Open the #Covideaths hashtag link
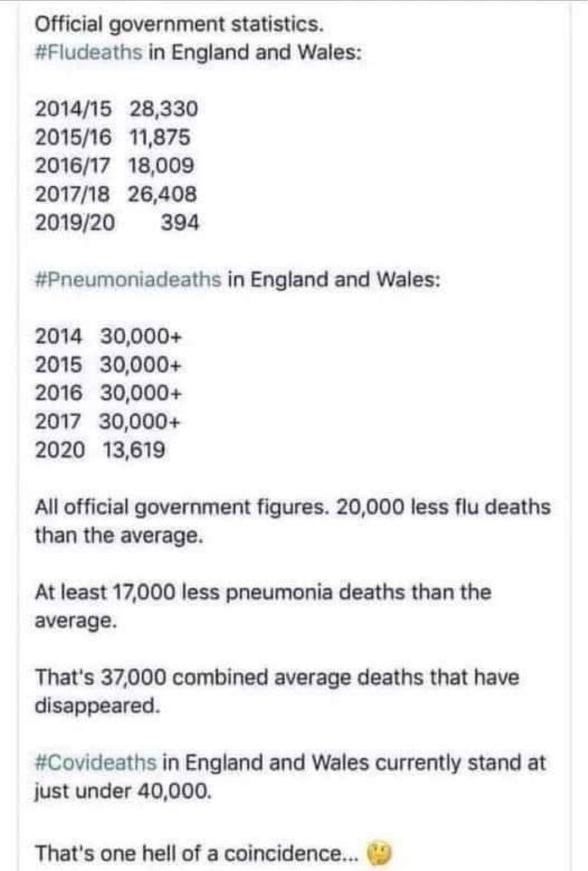Screen dimensions: 588x871 pyautogui.click(x=95, y=763)
